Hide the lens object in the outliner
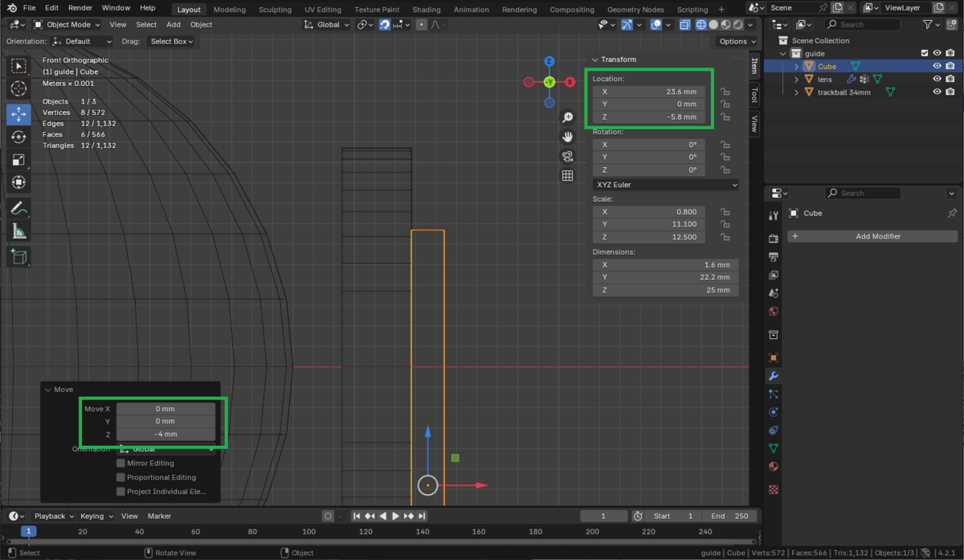 tap(937, 80)
